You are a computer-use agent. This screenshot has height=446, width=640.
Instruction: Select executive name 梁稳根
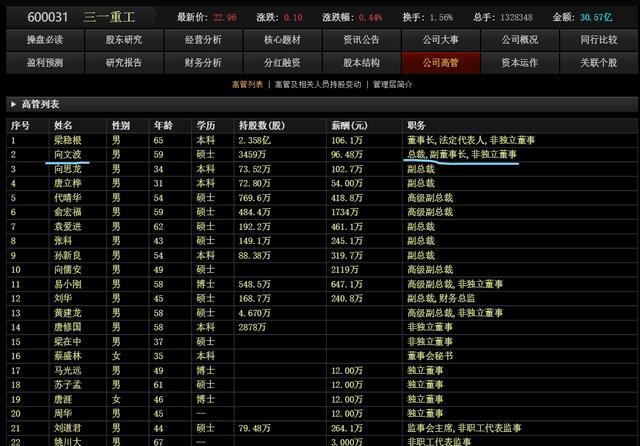tap(68, 140)
